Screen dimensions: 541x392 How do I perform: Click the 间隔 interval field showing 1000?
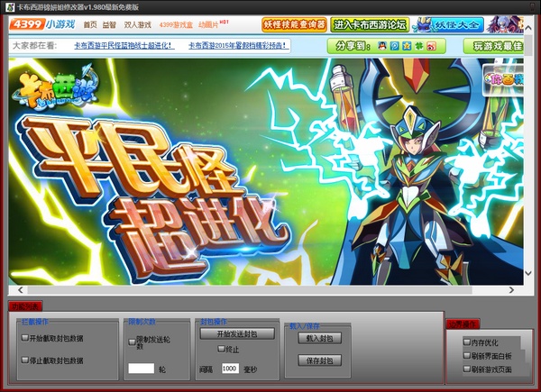point(230,369)
